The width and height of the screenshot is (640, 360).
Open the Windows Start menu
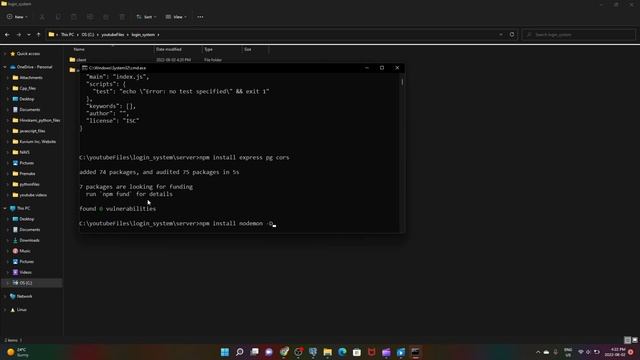click(225, 352)
